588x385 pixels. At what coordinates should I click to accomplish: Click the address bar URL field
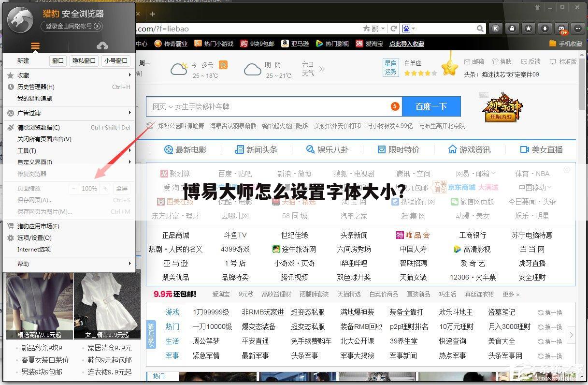(249, 29)
